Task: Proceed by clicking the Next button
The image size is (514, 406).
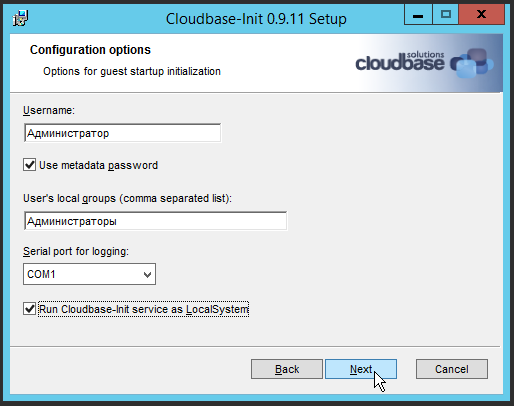Action: pos(361,369)
